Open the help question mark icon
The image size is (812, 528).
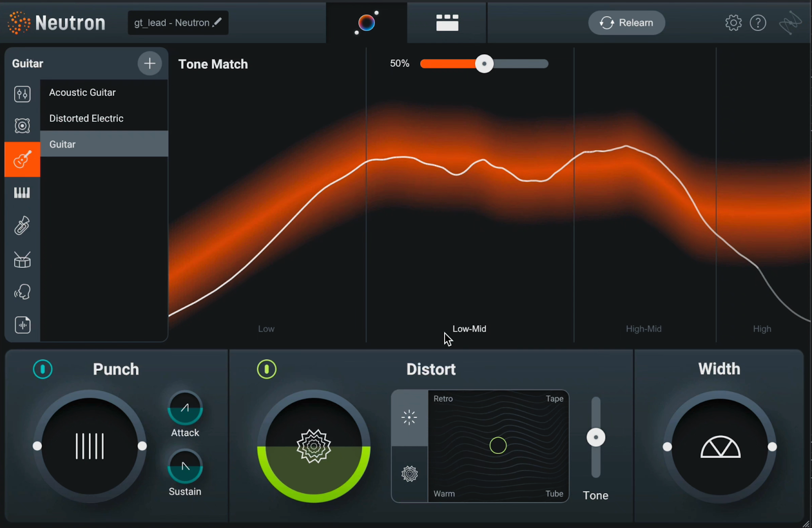click(x=758, y=23)
